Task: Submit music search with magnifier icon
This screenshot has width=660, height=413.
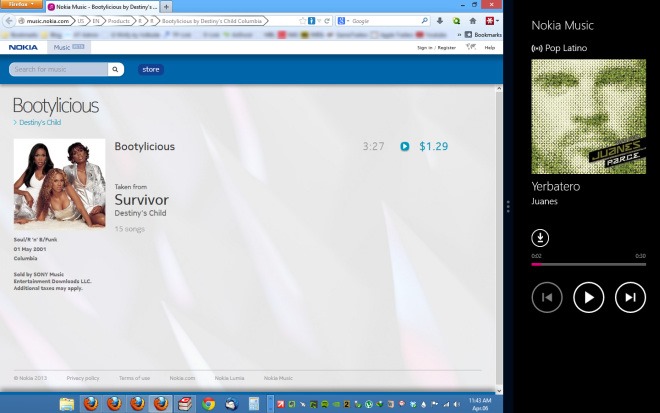Action: point(115,69)
